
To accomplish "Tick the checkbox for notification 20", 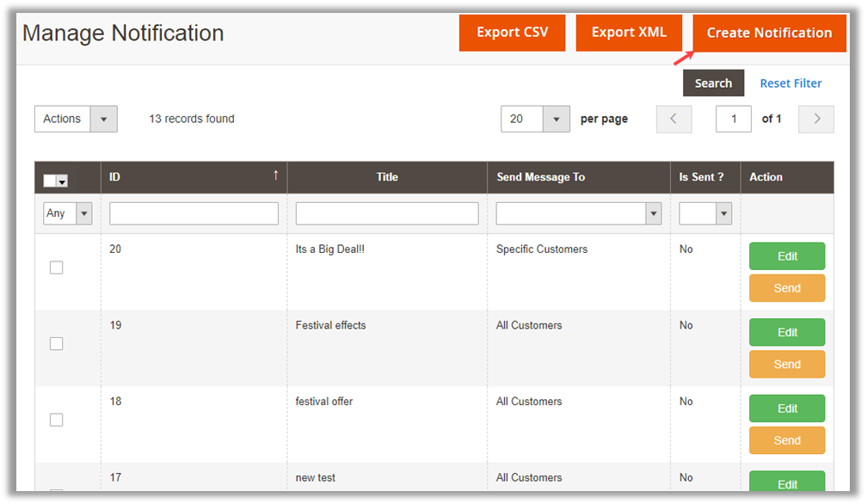I will point(56,267).
